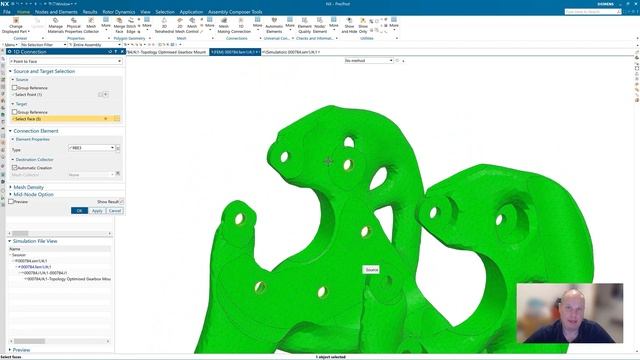Select Topology Optimised Gearbox Mount tree row
640x360 pixels.
point(68,279)
